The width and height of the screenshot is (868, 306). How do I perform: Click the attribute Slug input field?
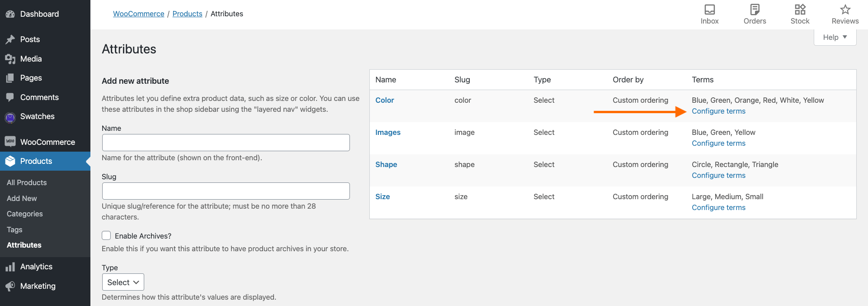click(x=226, y=191)
